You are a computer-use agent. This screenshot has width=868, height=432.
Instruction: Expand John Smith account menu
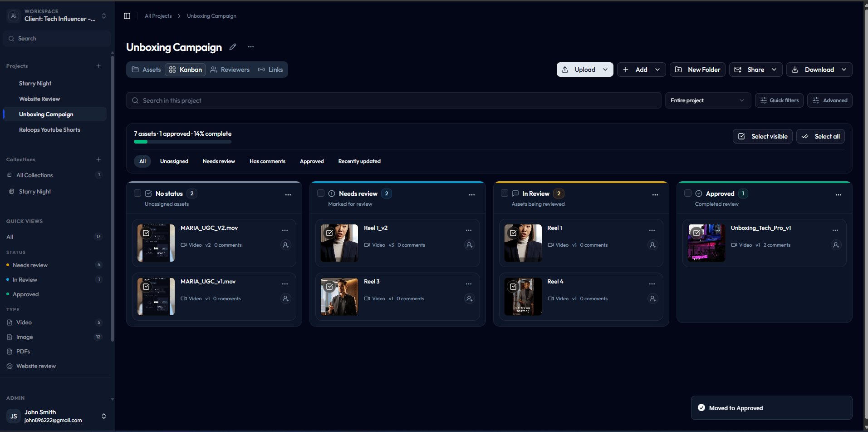[x=104, y=416]
